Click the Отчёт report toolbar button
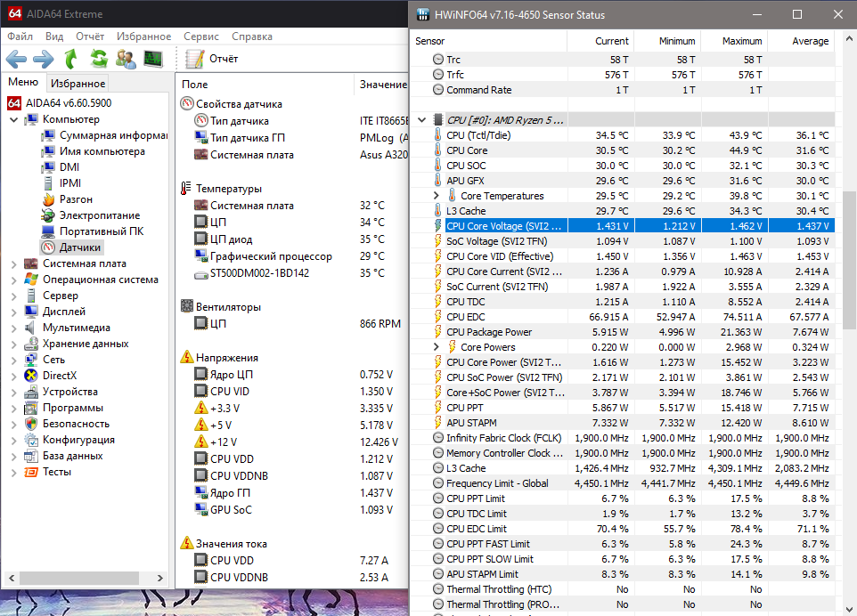Screen dimensions: 857x616 211,59
